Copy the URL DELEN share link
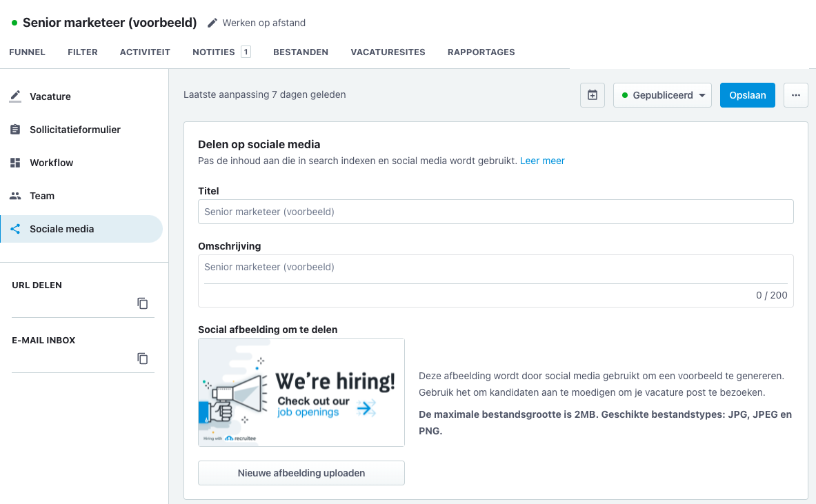Screen dimensions: 816x504 [142, 303]
